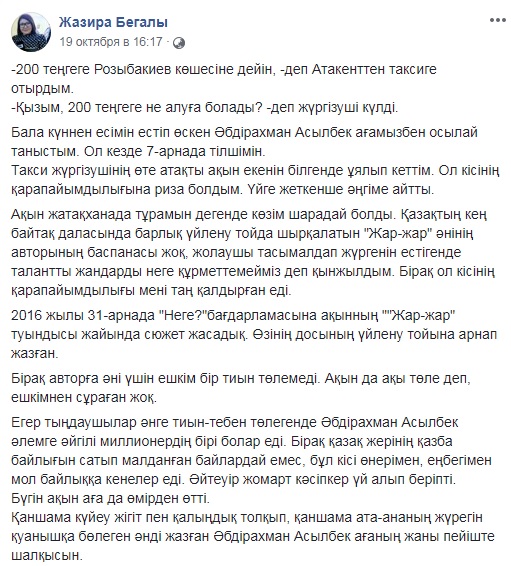
Task: Open the post options three-dot menu
Action: click(498, 20)
